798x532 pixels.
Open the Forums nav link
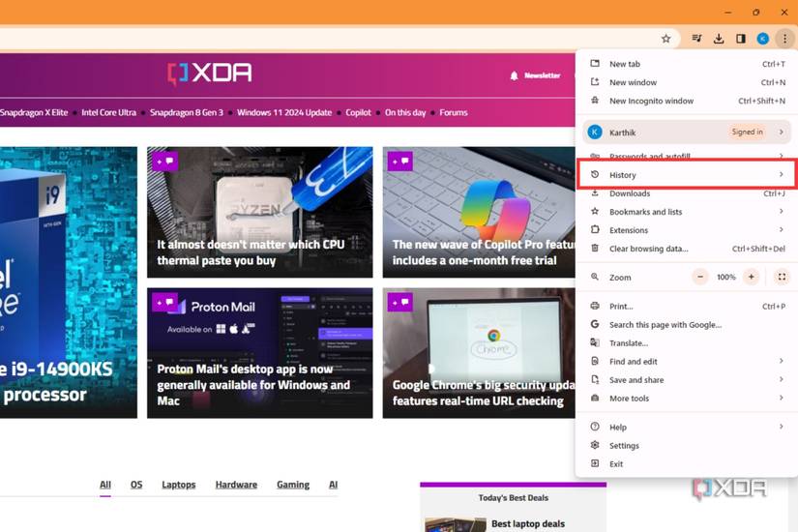click(x=454, y=112)
